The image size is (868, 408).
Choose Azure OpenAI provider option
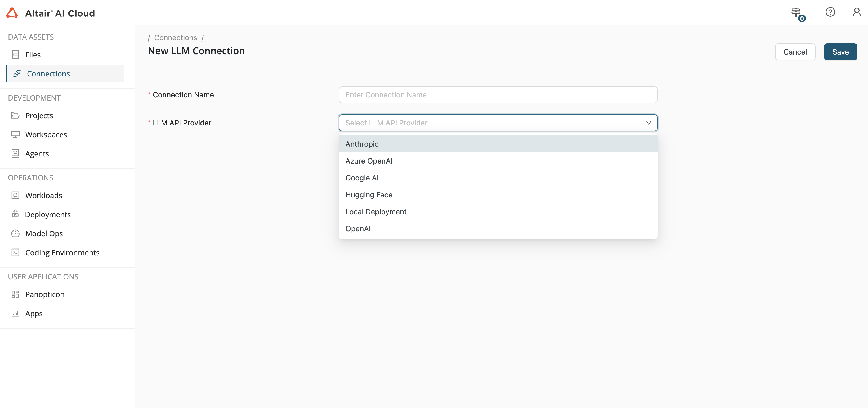(x=498, y=161)
